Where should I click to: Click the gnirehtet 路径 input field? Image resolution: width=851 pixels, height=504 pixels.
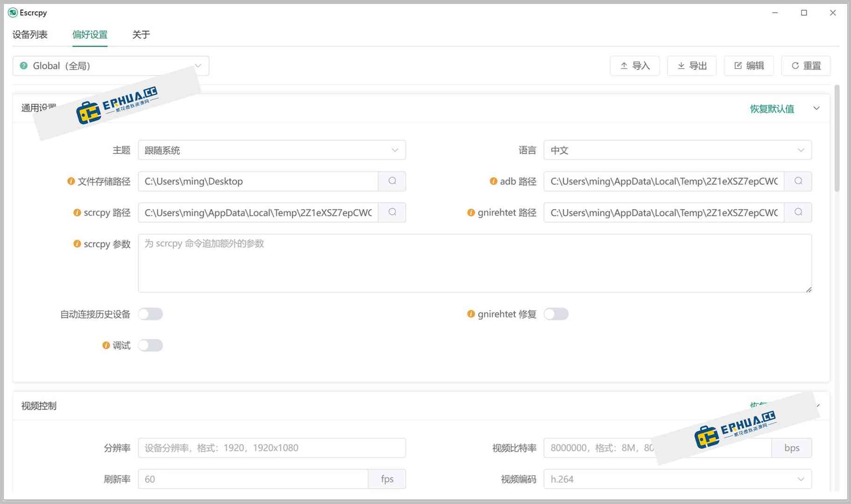[x=664, y=212]
